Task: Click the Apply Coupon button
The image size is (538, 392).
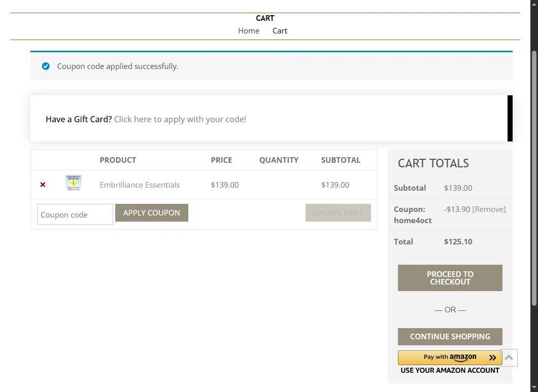Action: click(x=152, y=212)
